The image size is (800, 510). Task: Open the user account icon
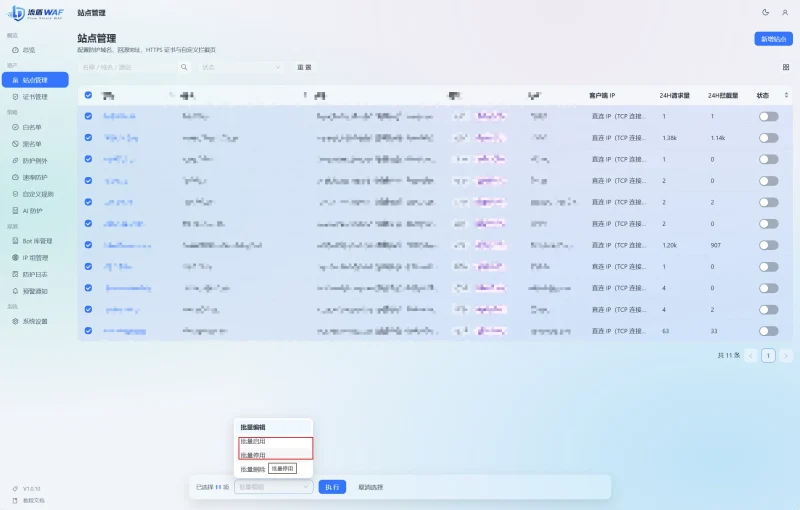785,13
